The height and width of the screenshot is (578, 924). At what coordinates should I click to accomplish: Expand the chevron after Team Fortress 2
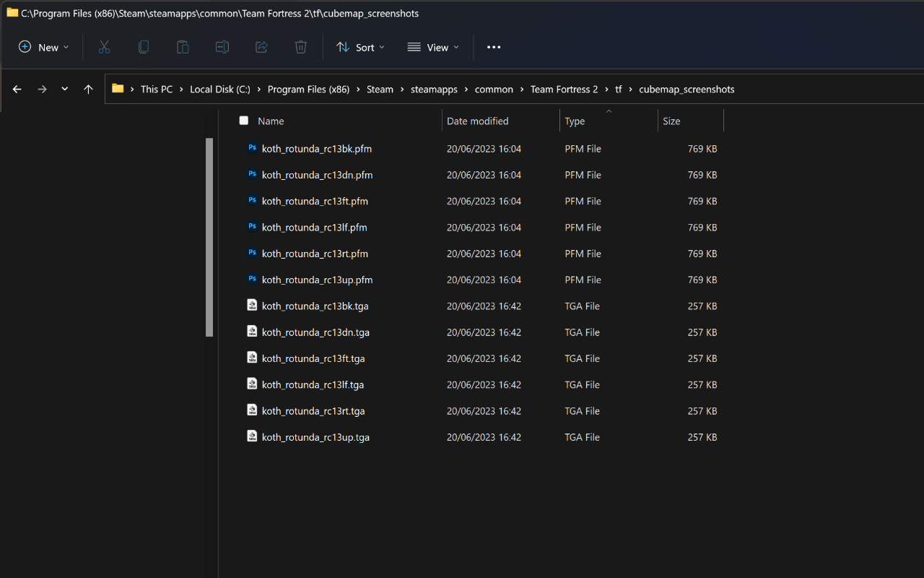(606, 90)
